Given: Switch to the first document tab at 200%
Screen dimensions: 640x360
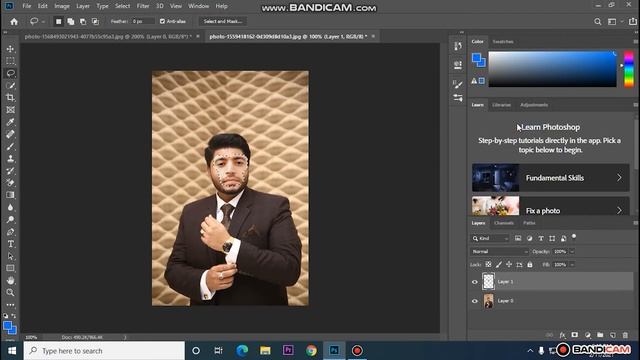Looking at the screenshot, I should coord(108,36).
